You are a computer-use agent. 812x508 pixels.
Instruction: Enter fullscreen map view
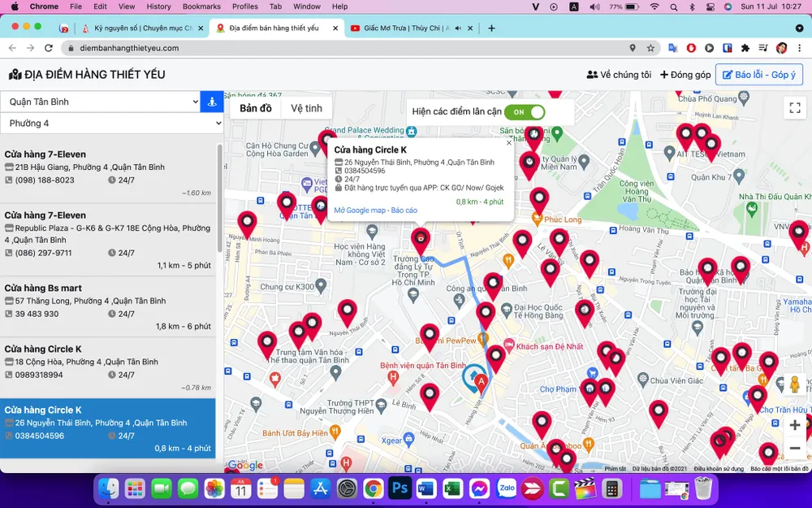pyautogui.click(x=795, y=108)
